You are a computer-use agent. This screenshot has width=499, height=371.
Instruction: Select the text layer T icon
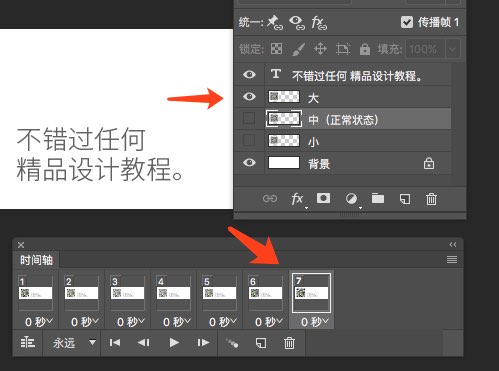[x=276, y=74]
